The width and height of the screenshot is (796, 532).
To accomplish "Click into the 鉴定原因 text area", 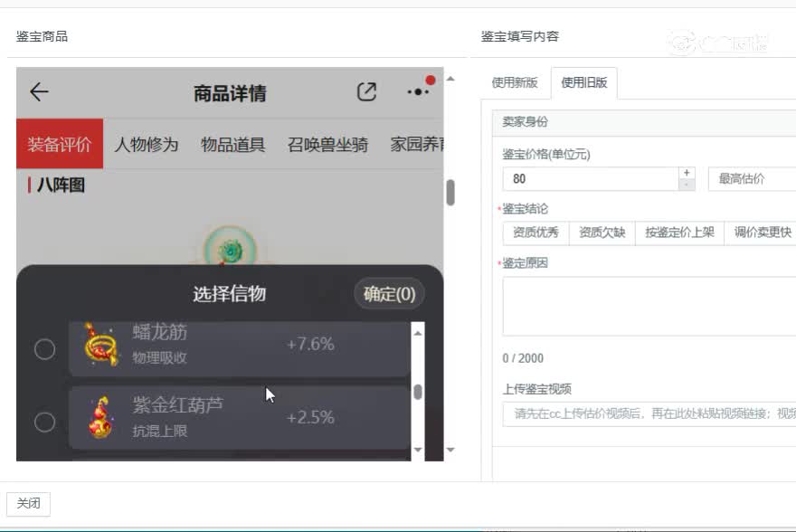I will (x=649, y=306).
